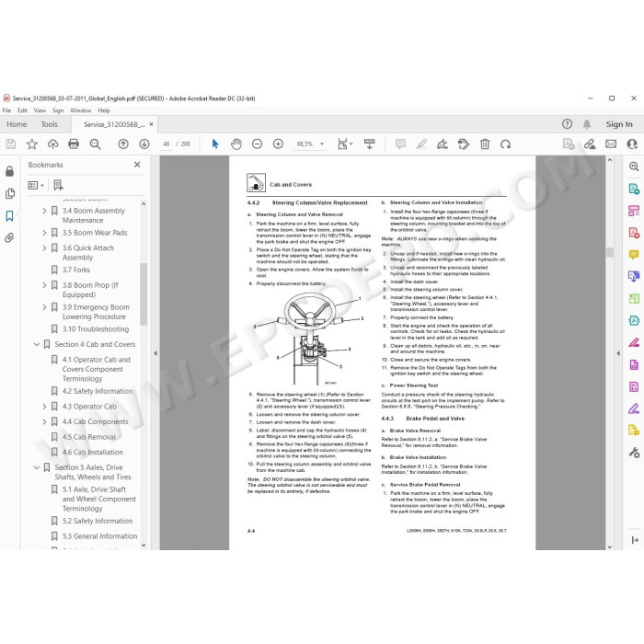Collapse the left navigation pane arrow

[155, 352]
